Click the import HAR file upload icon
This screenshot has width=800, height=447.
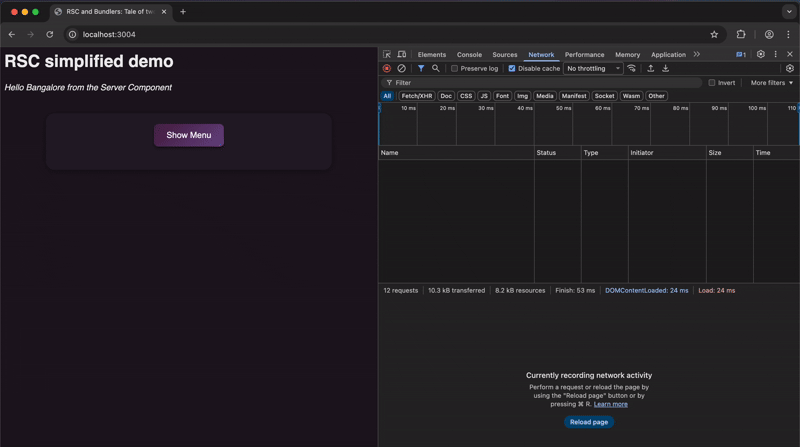click(x=651, y=69)
